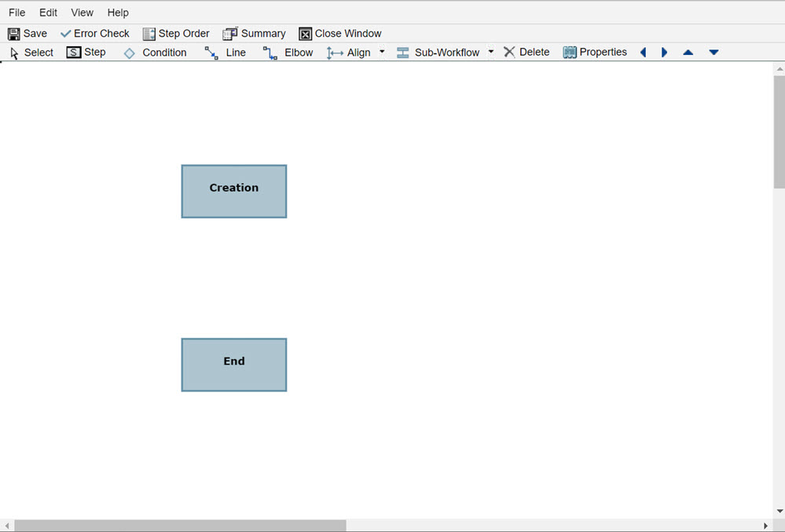
Task: Select the Step tool
Action: coord(86,52)
